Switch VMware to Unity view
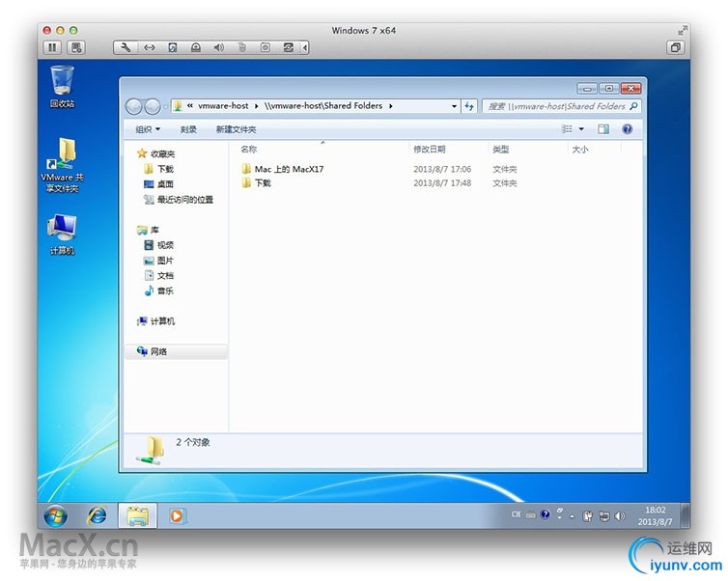 (x=676, y=47)
